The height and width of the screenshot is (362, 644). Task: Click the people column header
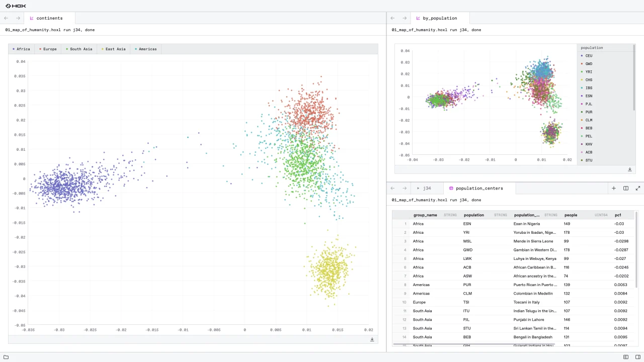pyautogui.click(x=586, y=215)
